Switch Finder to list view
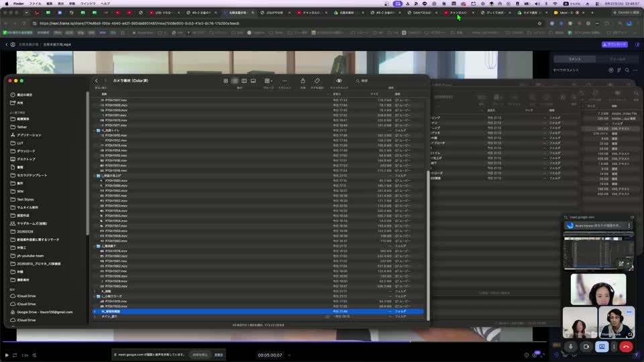The width and height of the screenshot is (644, 362). [x=235, y=81]
